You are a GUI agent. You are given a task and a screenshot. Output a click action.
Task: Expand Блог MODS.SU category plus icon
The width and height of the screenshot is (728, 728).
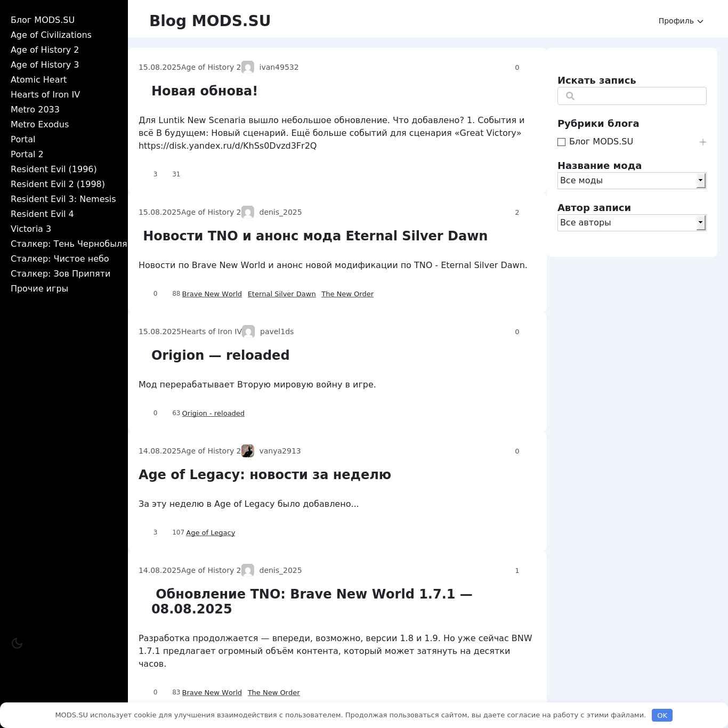tap(702, 142)
